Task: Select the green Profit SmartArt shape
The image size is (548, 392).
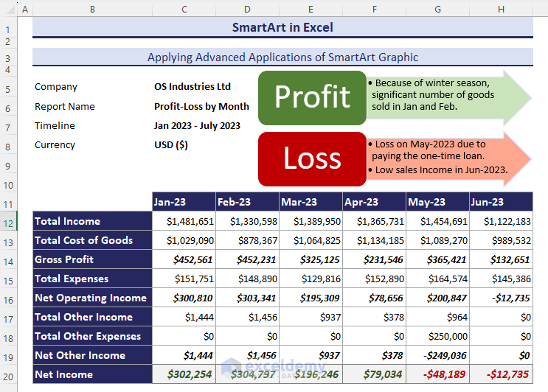Action: point(312,98)
